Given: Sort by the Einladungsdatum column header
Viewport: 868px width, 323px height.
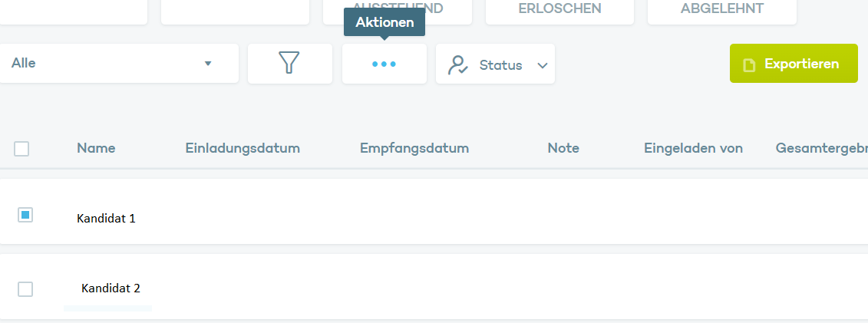Looking at the screenshot, I should 243,148.
